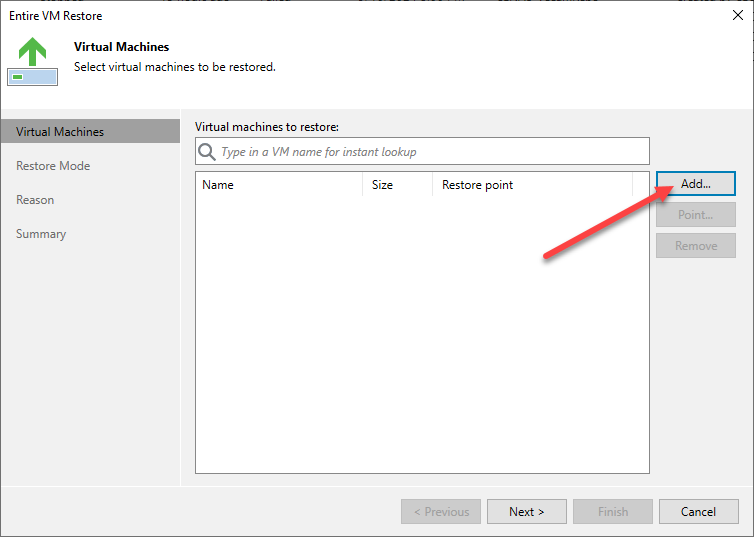
Task: Focus the VM name instant lookup field
Action: pyautogui.click(x=422, y=151)
